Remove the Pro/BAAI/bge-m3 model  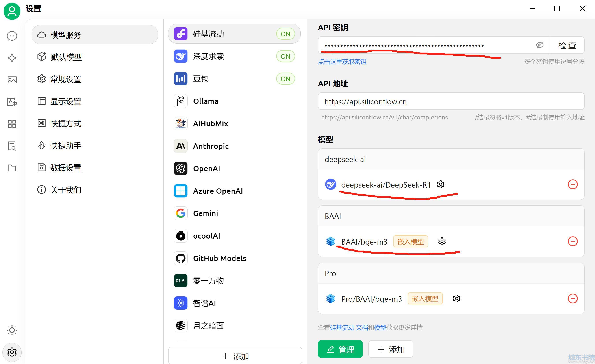pos(573,298)
